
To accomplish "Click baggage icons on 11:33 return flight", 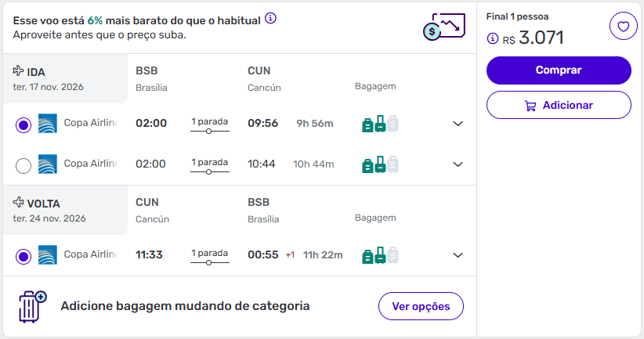I will 380,255.
